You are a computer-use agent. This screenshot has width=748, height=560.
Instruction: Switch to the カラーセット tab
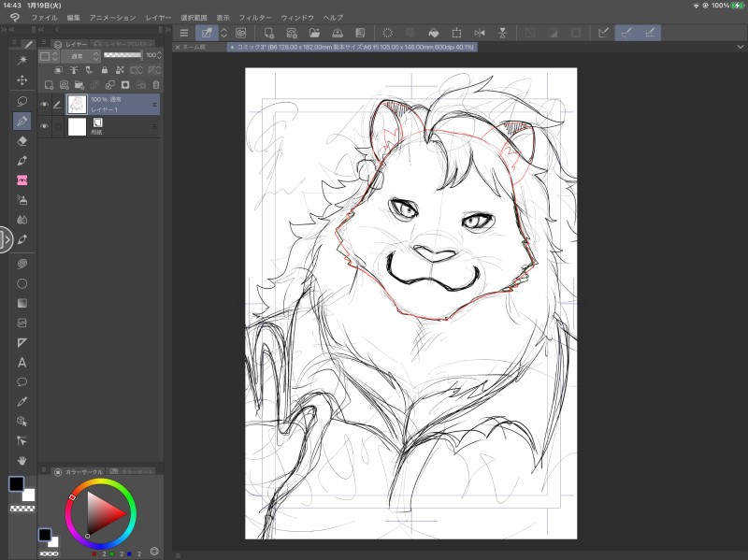point(132,471)
